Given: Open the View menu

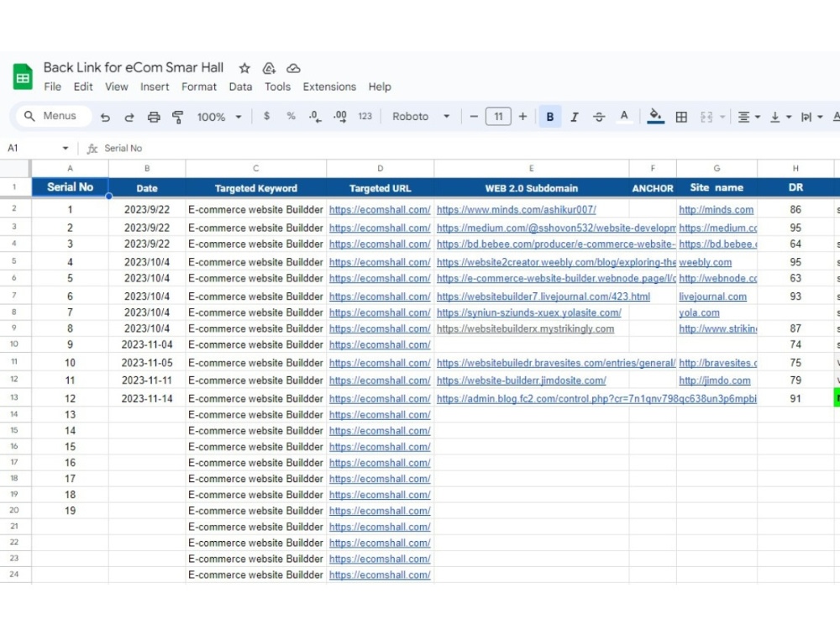Looking at the screenshot, I should (116, 87).
